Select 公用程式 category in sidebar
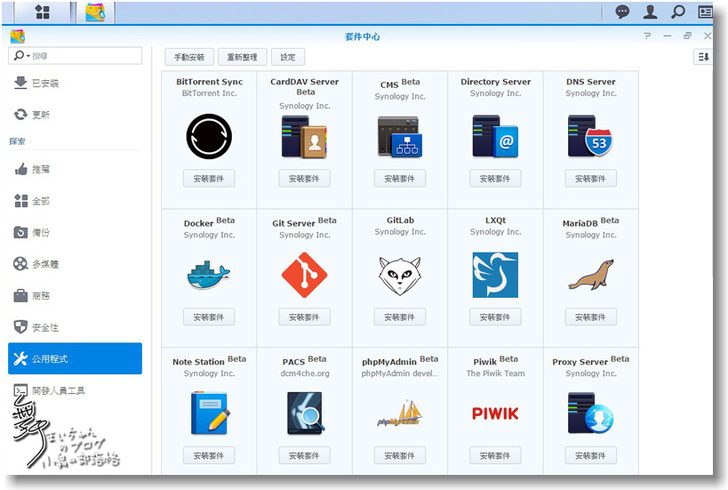The width and height of the screenshot is (728, 490). 75,358
